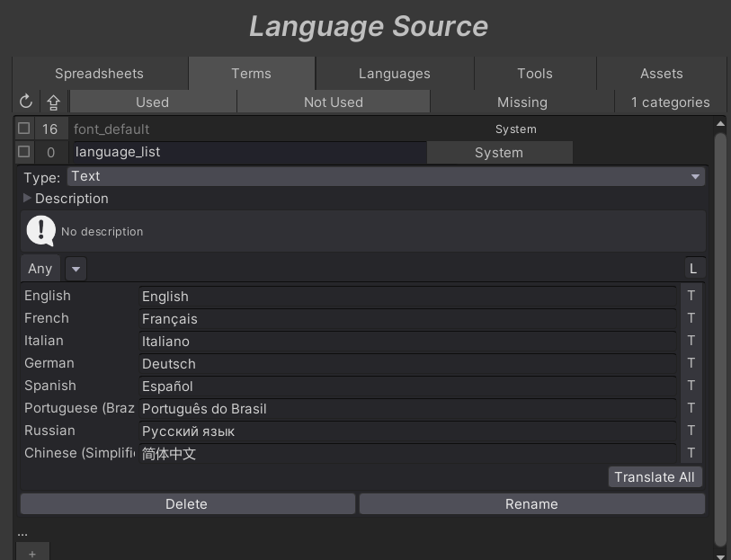Click the vertical scrollbar on the right

coord(719,337)
